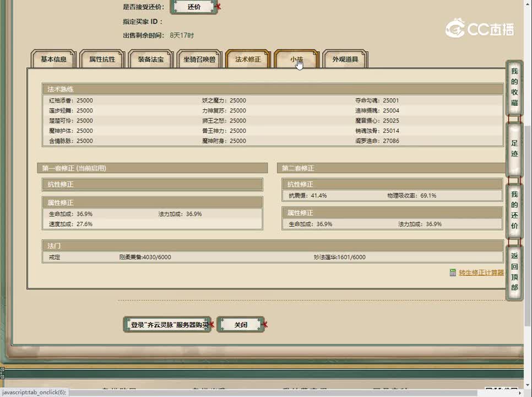Click the calculator icon beside 转生修正计算器
This screenshot has width=532, height=397.
tap(453, 272)
